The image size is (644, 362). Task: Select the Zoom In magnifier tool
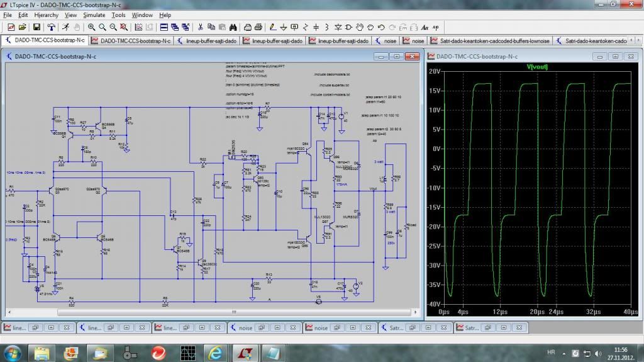pyautogui.click(x=91, y=27)
